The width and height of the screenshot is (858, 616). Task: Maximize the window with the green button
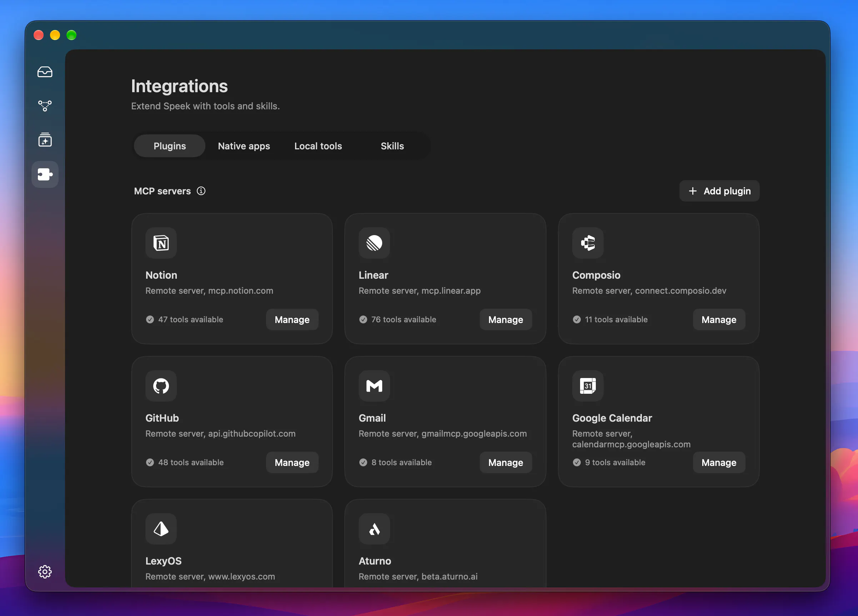pos(71,35)
